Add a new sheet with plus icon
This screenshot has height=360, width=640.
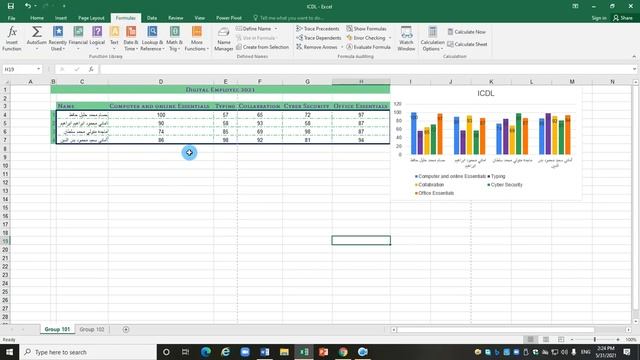click(126, 329)
